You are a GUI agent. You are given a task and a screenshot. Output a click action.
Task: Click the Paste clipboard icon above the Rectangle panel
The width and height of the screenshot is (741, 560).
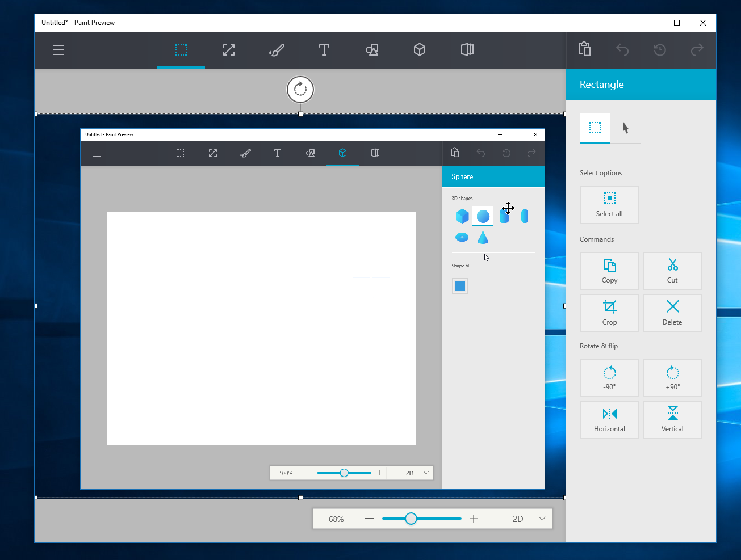585,49
